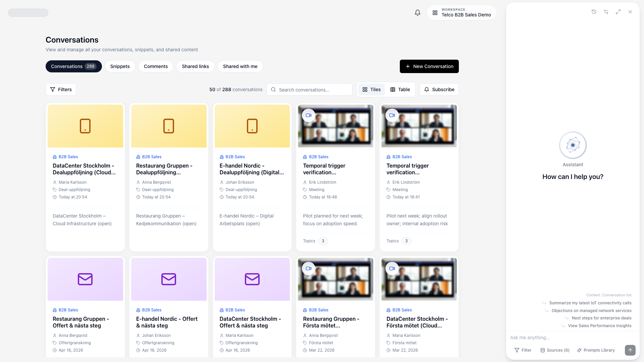Open DataCenter Stockholm - Dealuppföljning title
Viewport: 644px width, 362px height.
(84, 169)
